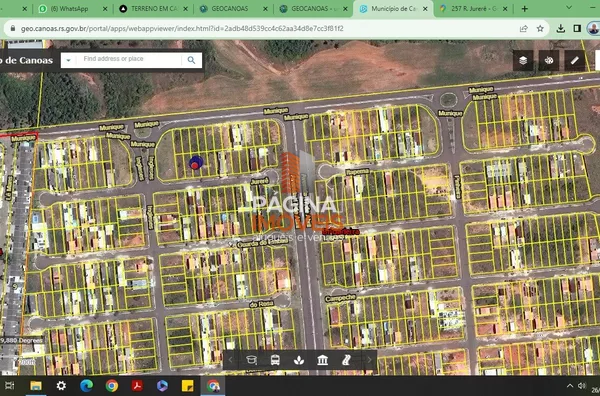Select the active Chrome taskbar window
Screen dimensions: 600x396
[x=213, y=386]
